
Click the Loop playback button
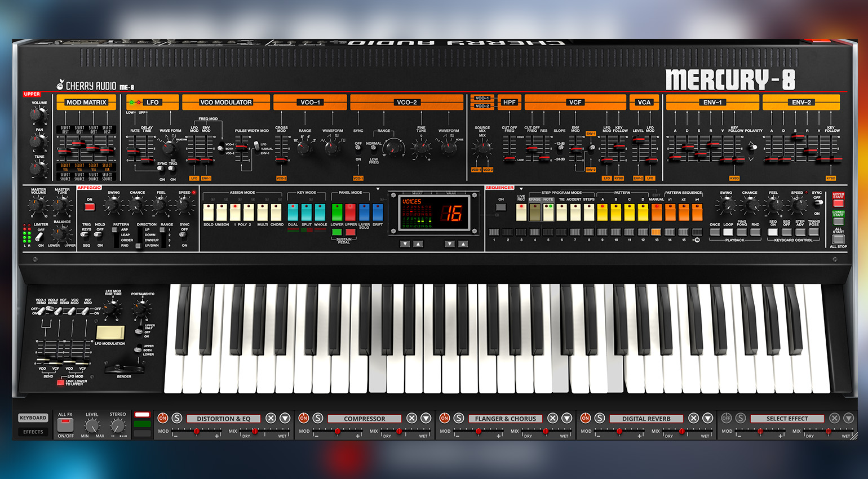pos(728,232)
